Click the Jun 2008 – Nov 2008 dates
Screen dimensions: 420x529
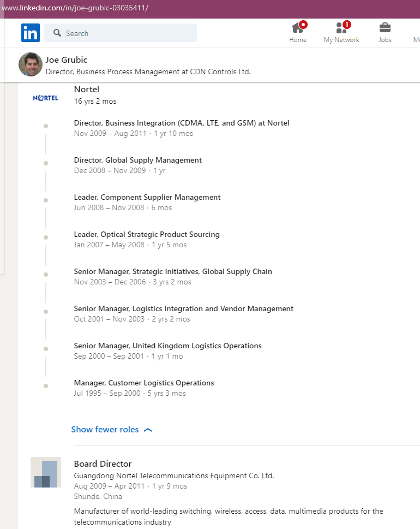pyautogui.click(x=109, y=208)
